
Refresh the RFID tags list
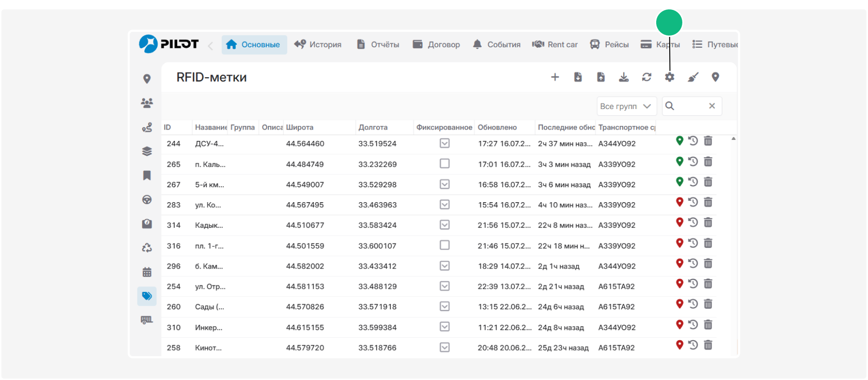pos(647,77)
